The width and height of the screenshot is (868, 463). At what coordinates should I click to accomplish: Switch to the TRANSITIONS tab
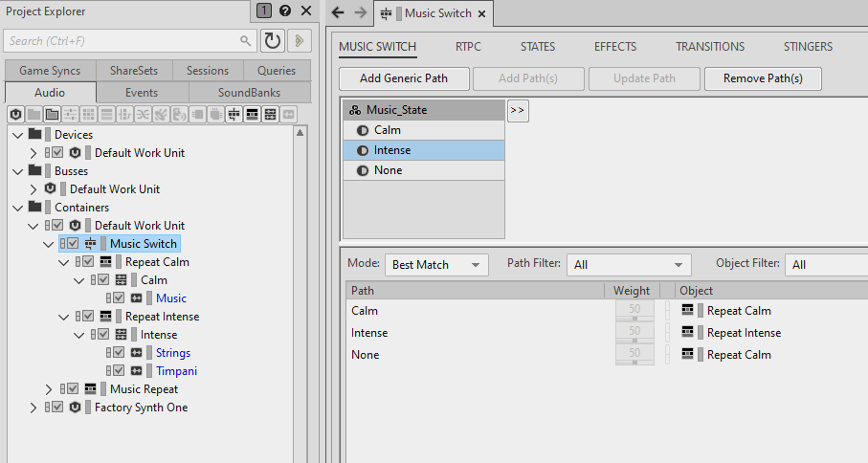click(x=709, y=46)
